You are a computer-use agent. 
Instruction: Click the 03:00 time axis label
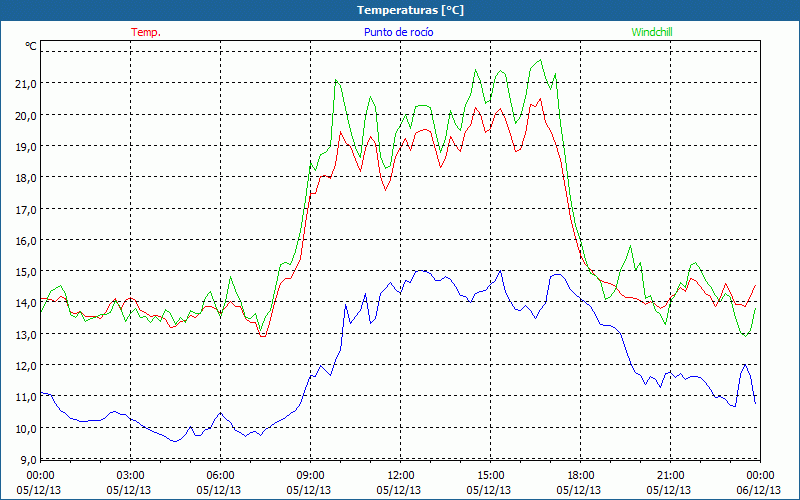tap(130, 476)
